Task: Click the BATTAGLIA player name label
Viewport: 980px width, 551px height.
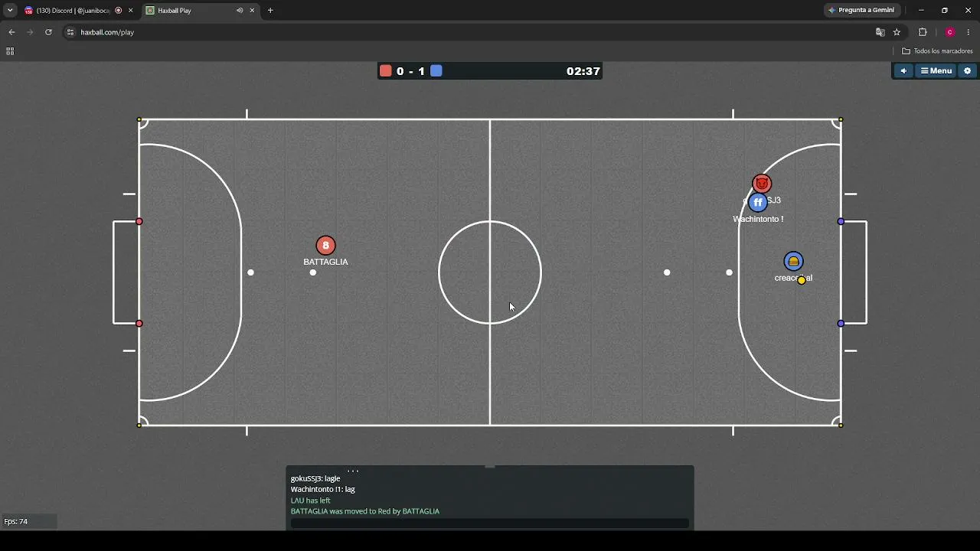Action: point(325,262)
